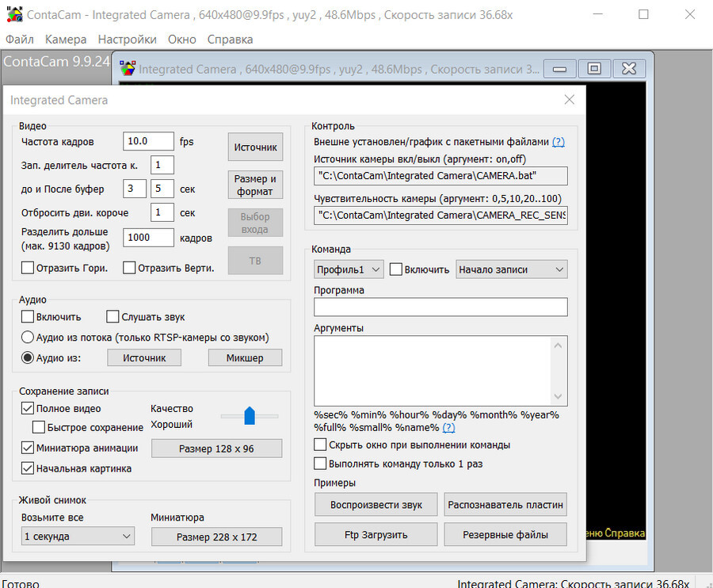Uncheck the Миниатюра анимации checkbox

[28, 448]
